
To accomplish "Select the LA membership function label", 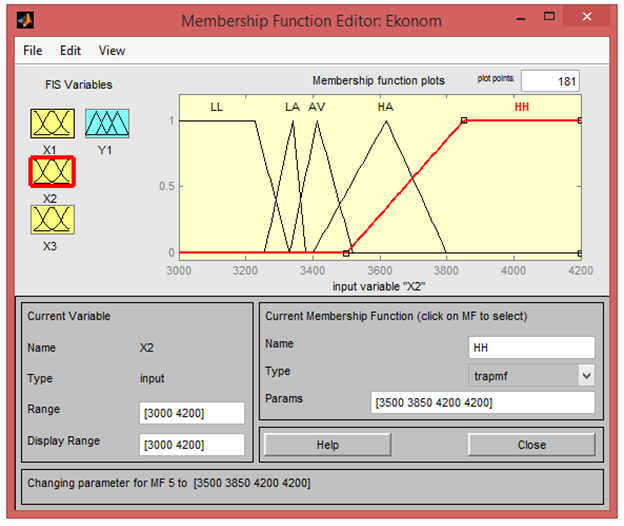I will (292, 106).
